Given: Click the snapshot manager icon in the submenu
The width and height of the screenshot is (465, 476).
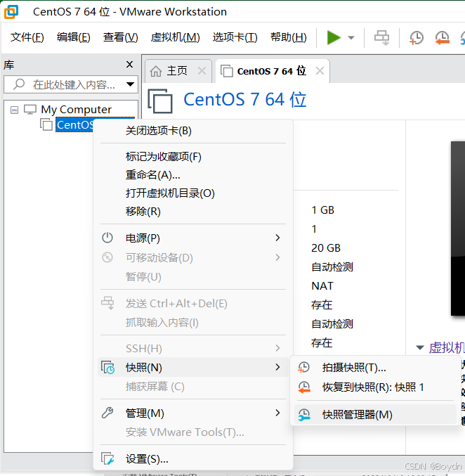Looking at the screenshot, I should point(304,415).
